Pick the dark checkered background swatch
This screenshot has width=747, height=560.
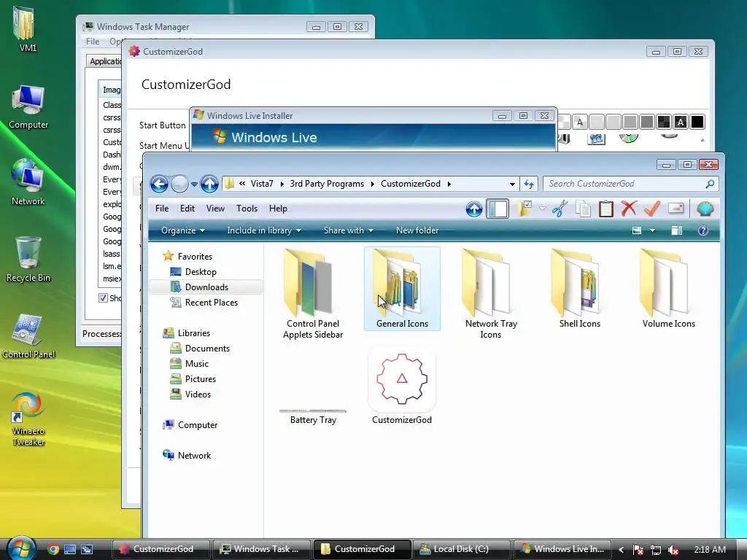tap(664, 122)
